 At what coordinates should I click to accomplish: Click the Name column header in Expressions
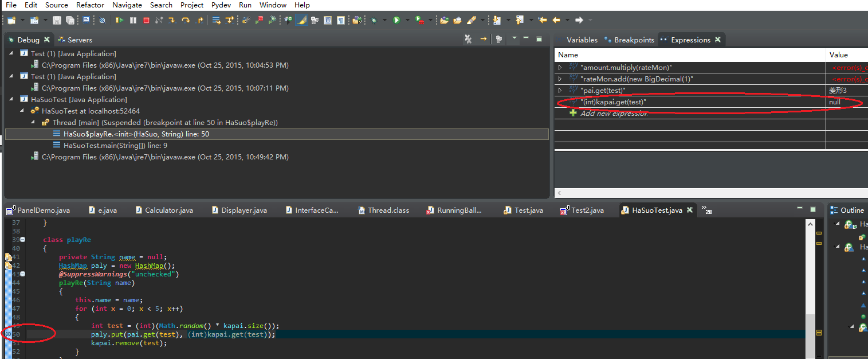point(690,55)
